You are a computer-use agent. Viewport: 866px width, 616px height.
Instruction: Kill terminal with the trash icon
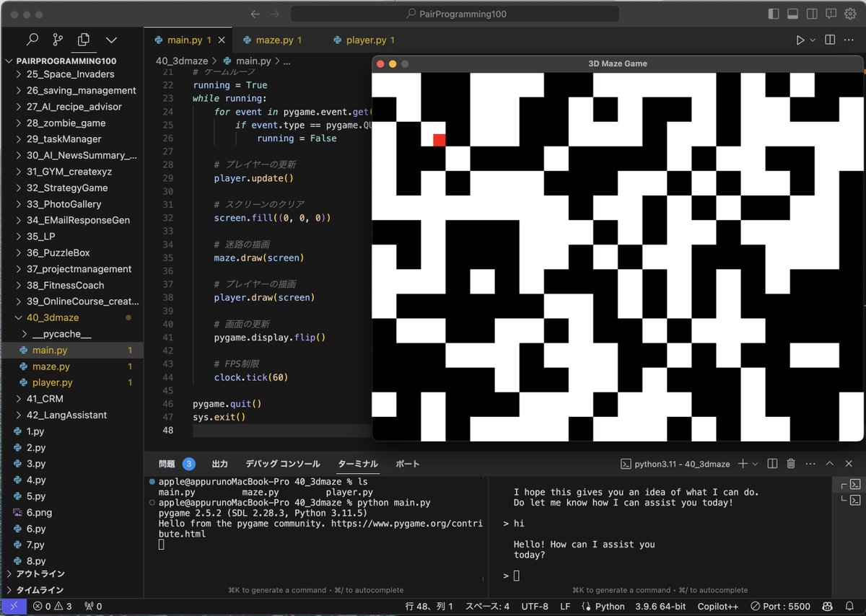[x=791, y=464]
